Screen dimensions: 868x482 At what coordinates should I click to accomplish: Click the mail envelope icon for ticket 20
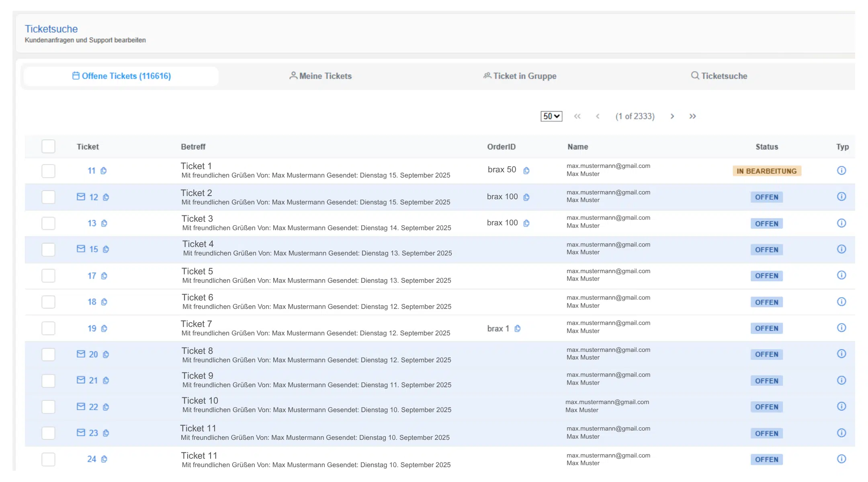point(81,354)
